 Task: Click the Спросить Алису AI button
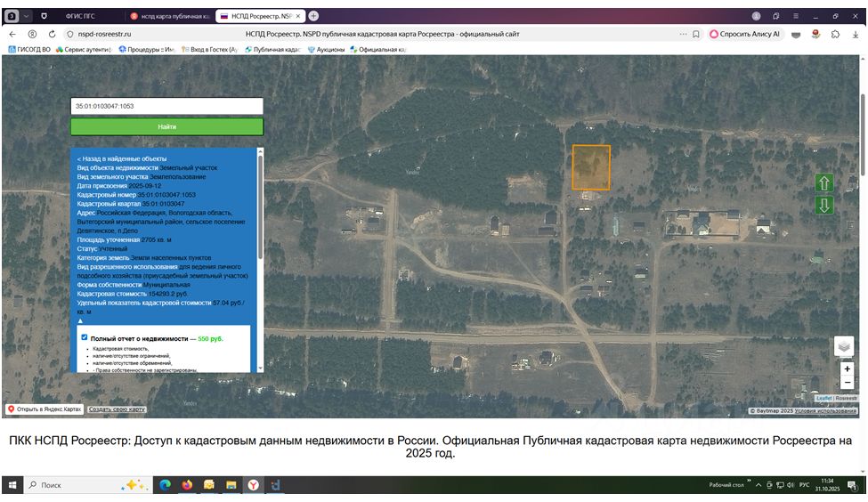pos(744,34)
